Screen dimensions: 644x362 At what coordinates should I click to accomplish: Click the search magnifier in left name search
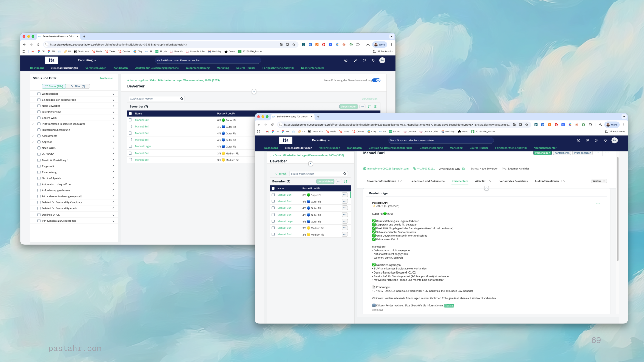coord(182,99)
